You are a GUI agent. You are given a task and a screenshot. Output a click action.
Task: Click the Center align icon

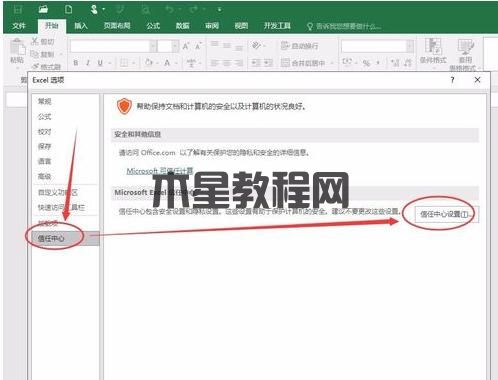(x=227, y=63)
